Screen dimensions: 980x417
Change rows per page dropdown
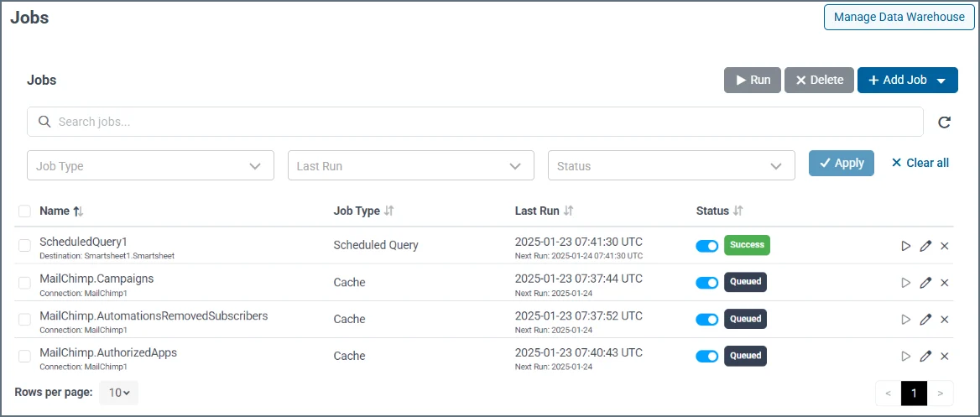click(119, 393)
